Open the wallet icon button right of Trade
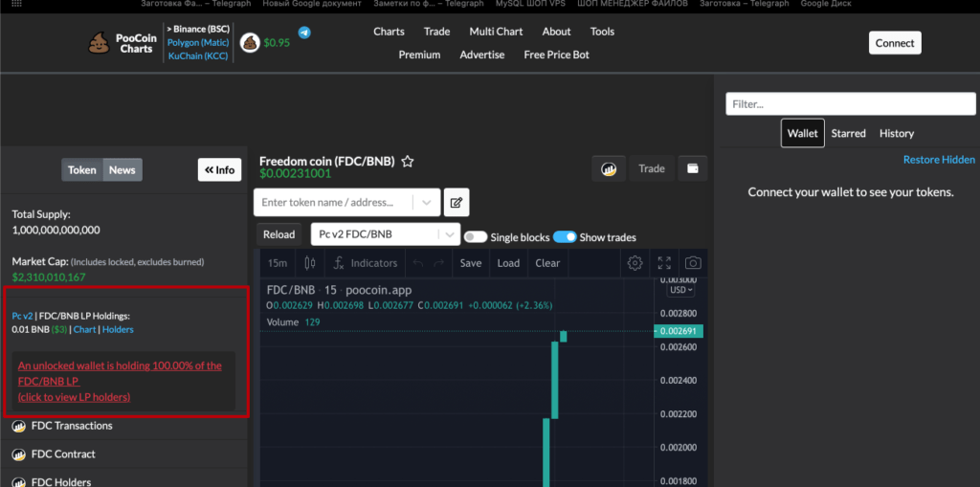This screenshot has height=487, width=980. [x=693, y=168]
